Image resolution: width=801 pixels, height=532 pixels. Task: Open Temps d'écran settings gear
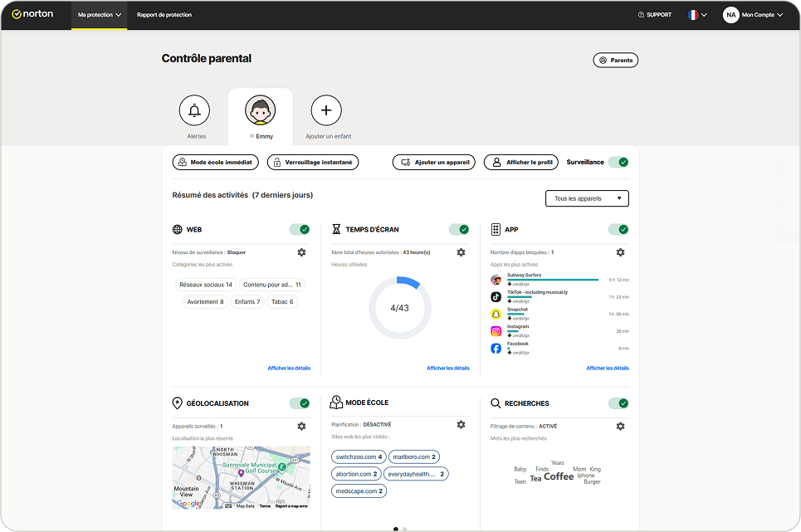click(461, 252)
